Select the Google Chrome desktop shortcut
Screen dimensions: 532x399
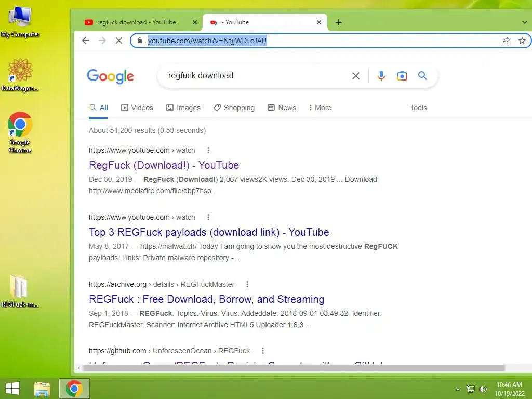pos(20,132)
